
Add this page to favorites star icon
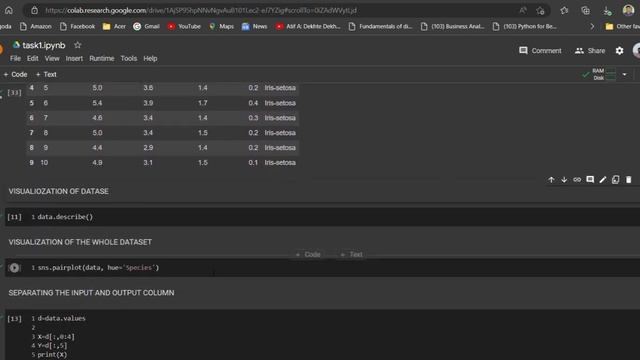pyautogui.click(x=540, y=11)
